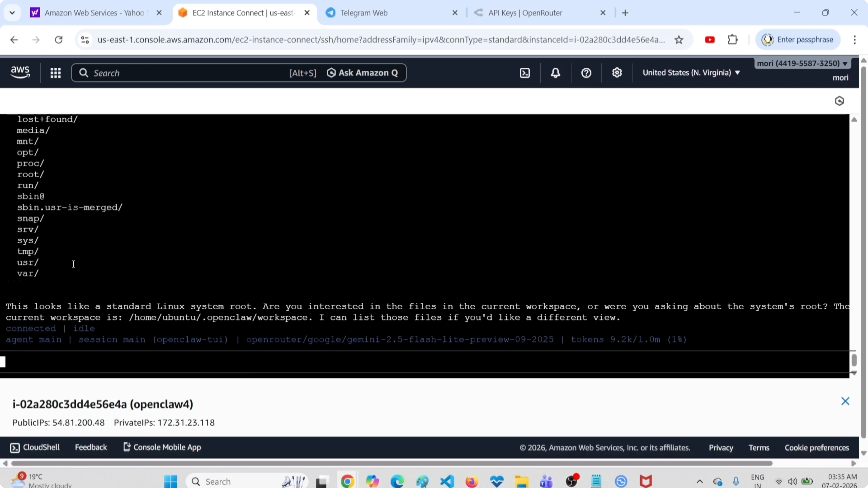Click the Amazon Q hexagon icon below header

point(839,101)
